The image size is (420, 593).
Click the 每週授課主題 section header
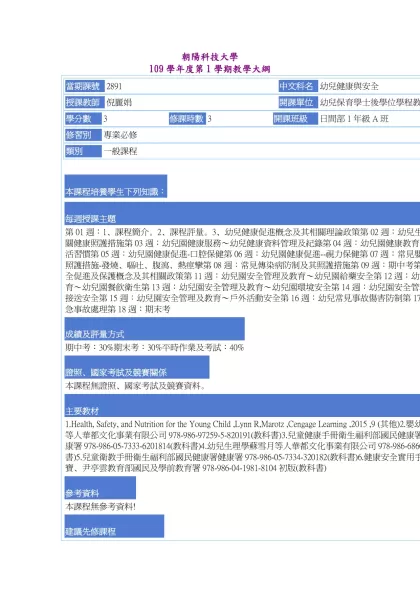242,213
